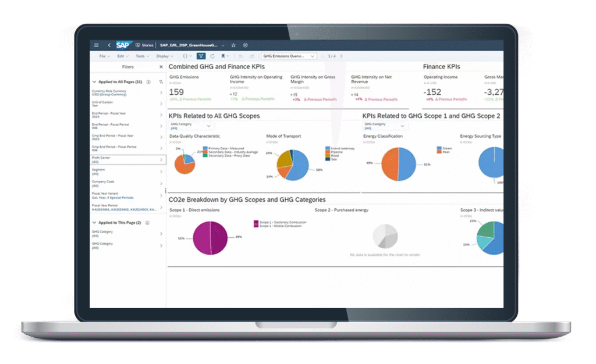Click info icon next to Applied to All Pages
Viewport: 596px width, 364px height.
tap(148, 82)
